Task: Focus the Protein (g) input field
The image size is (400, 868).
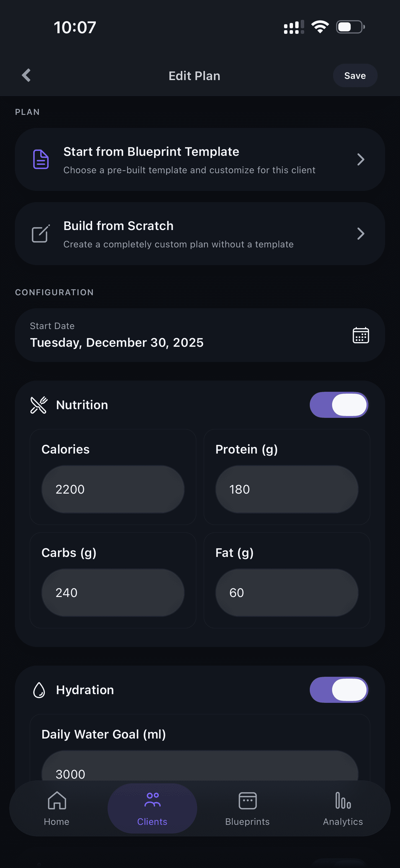Action: coord(287,489)
